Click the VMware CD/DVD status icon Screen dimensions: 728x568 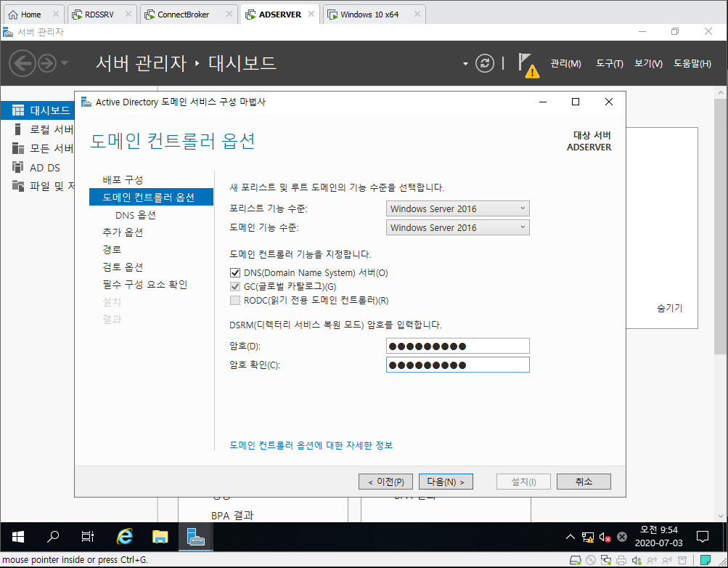(591, 560)
